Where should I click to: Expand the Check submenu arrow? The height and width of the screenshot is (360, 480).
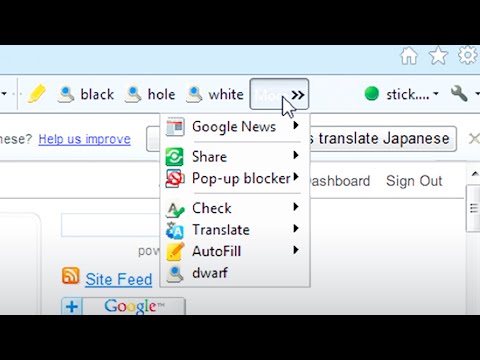click(296, 207)
